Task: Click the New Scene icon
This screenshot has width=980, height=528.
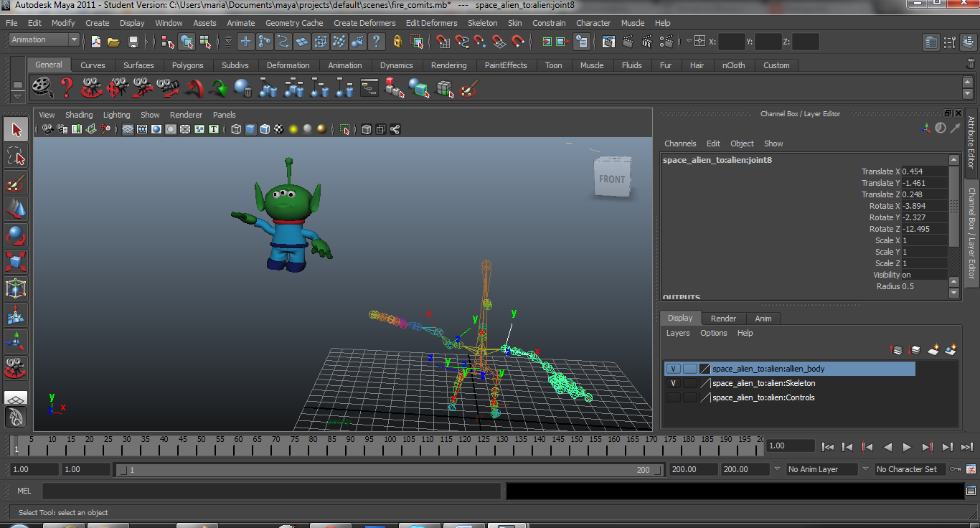Action: pos(95,42)
